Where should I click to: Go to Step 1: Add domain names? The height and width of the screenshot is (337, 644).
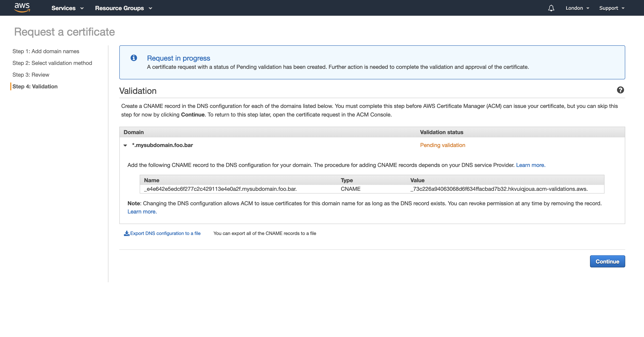click(x=46, y=51)
